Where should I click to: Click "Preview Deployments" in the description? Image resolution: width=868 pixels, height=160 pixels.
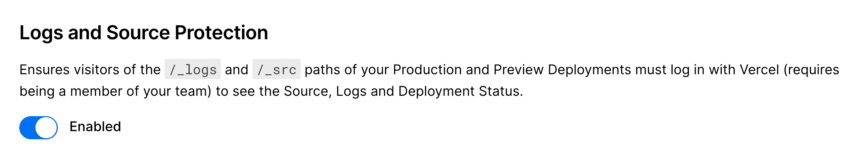[x=562, y=70]
